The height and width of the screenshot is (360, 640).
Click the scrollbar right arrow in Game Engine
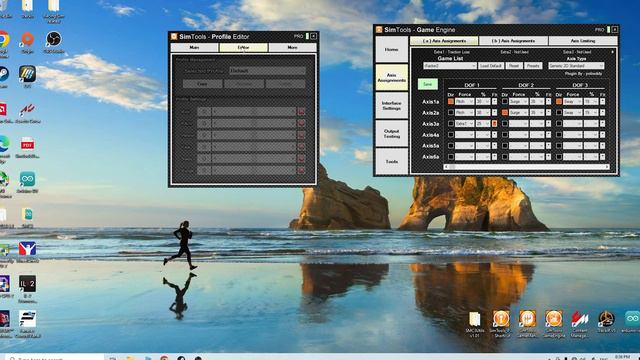[x=607, y=167]
